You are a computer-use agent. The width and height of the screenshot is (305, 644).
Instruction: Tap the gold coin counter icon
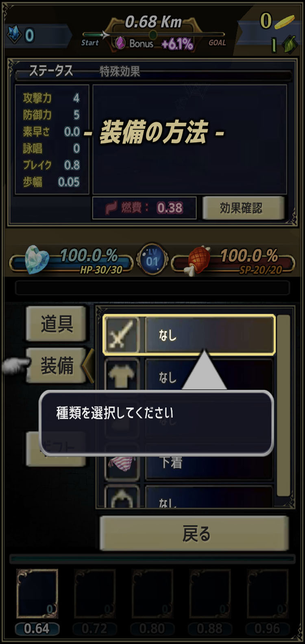click(285, 22)
